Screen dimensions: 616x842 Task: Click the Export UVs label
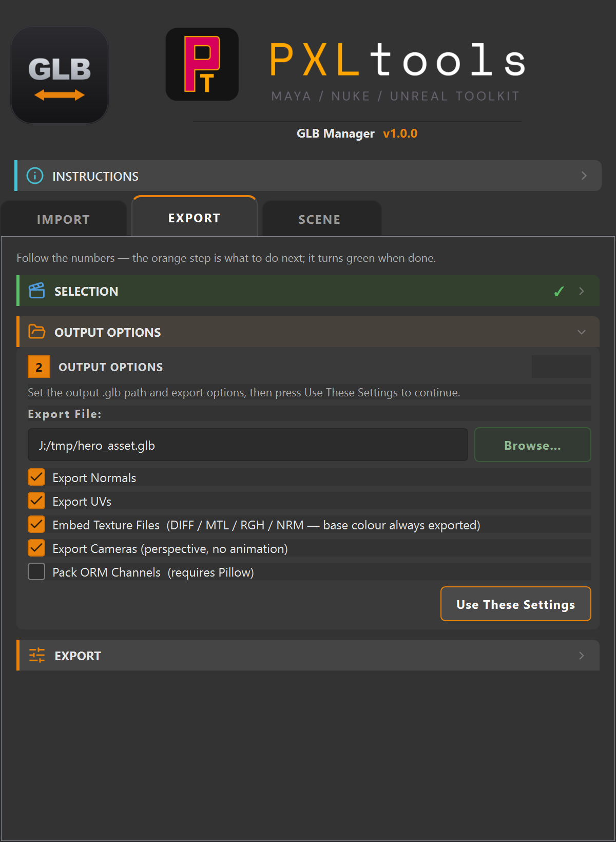tap(82, 501)
